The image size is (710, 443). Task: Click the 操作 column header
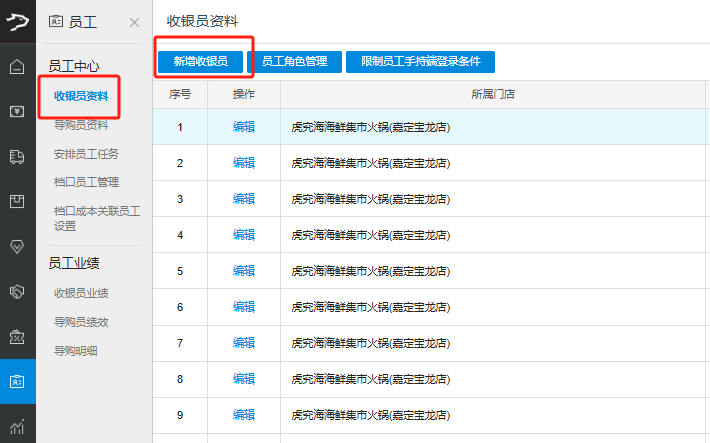click(x=244, y=94)
